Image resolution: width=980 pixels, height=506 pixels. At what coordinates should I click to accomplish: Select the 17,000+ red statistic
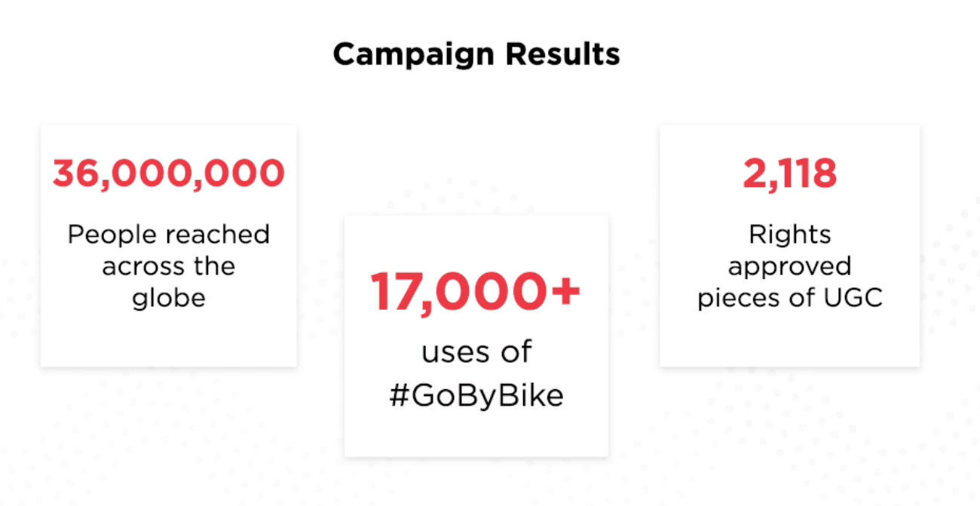pos(476,293)
